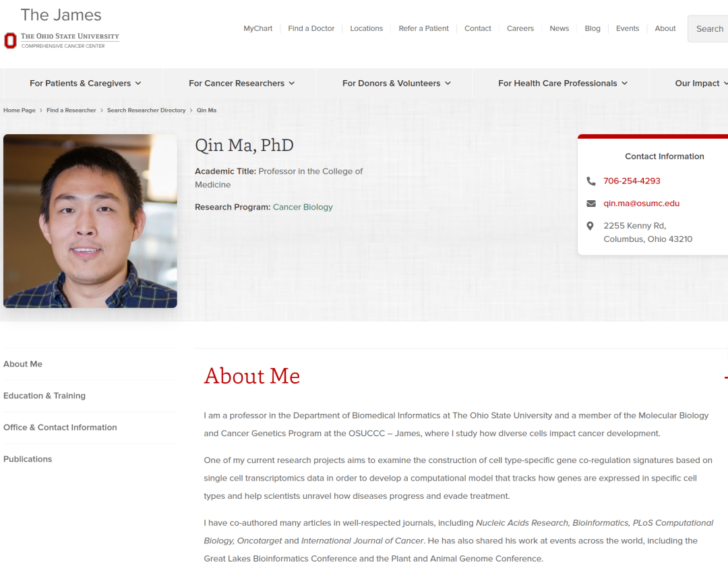Viewport: 728px width, 579px height.
Task: Open the News page
Action: click(559, 28)
